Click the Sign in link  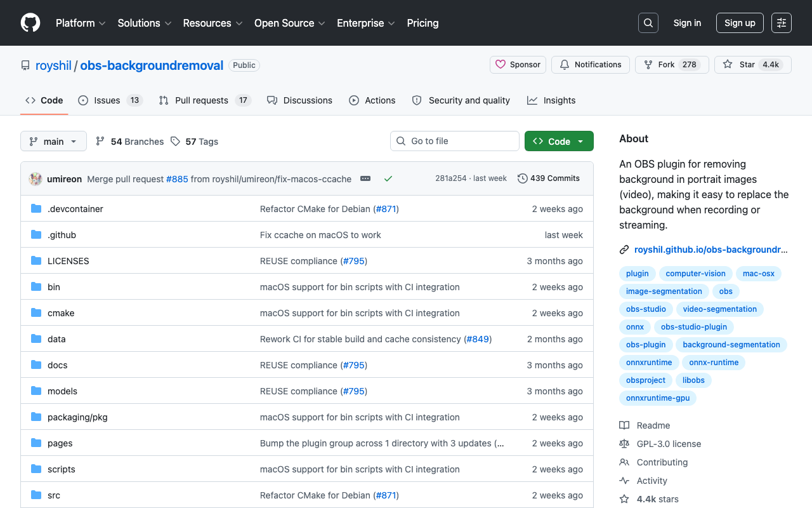[687, 23]
